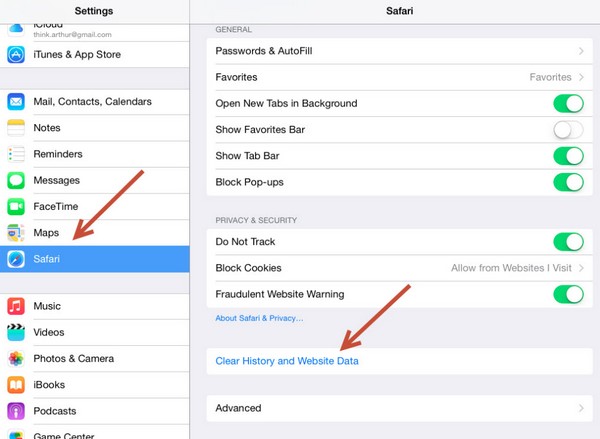Select the Photos & Camera icon
The height and width of the screenshot is (439, 600).
16,359
